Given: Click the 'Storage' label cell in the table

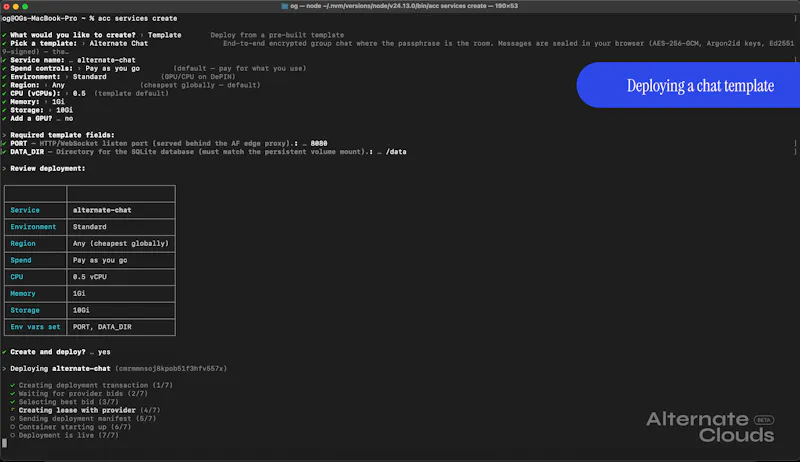Looking at the screenshot, I should [x=35, y=310].
